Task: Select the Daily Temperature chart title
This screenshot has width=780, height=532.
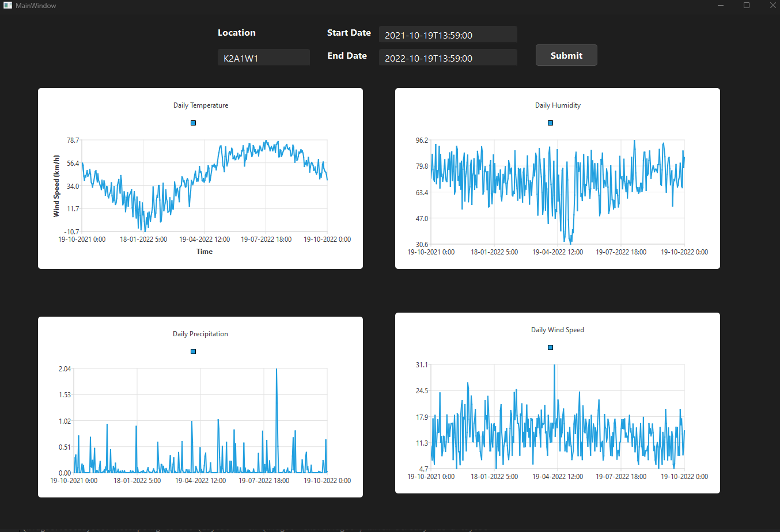Action: (x=201, y=105)
